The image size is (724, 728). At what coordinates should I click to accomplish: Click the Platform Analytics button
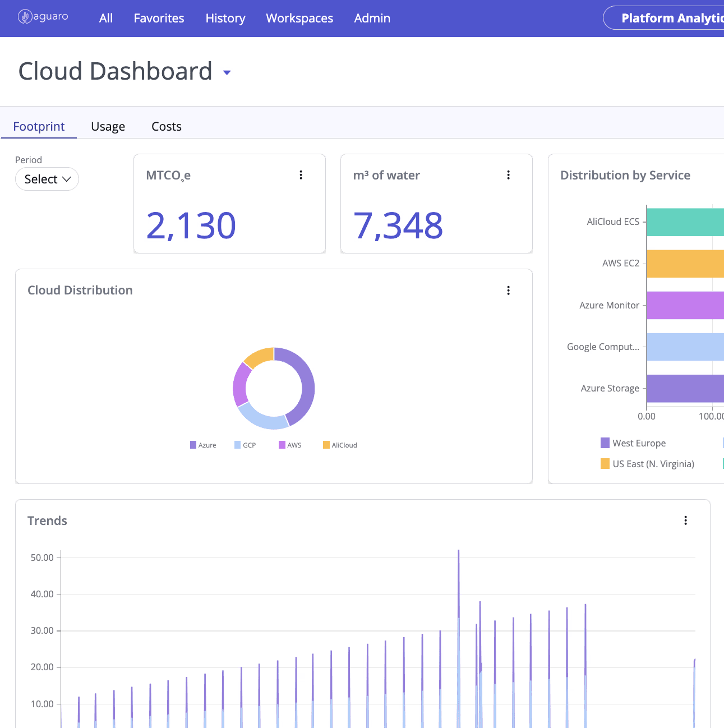[x=663, y=18]
